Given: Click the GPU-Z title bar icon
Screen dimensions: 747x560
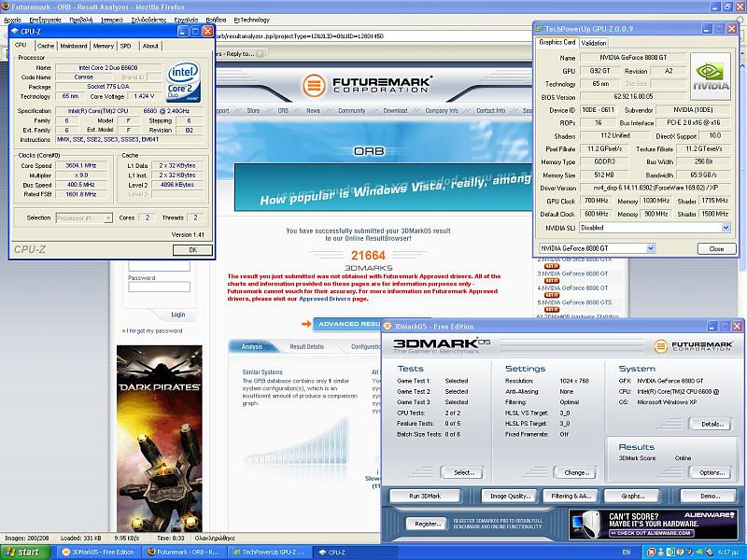Looking at the screenshot, I should 540,29.
